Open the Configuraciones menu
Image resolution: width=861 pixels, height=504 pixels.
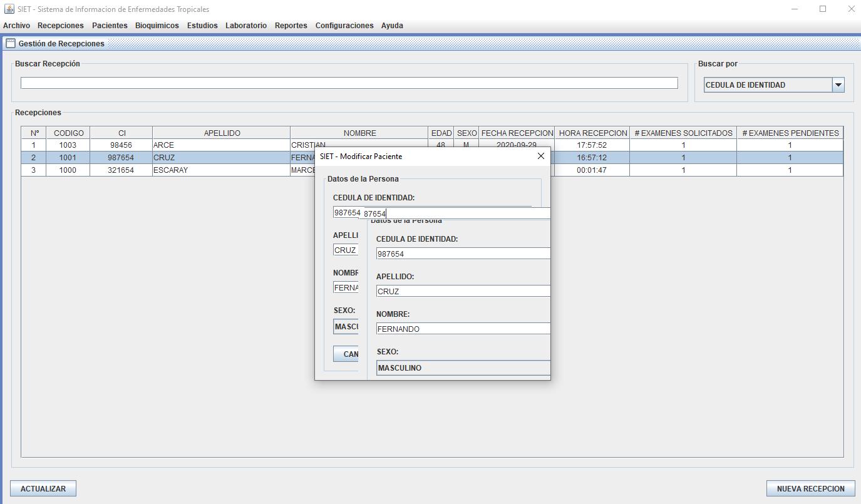pyautogui.click(x=344, y=26)
